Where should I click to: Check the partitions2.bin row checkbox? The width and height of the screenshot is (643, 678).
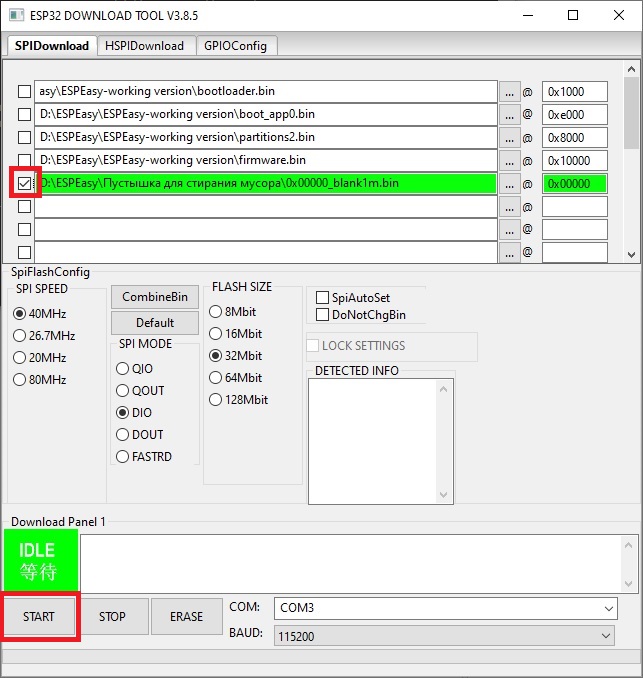point(24,138)
